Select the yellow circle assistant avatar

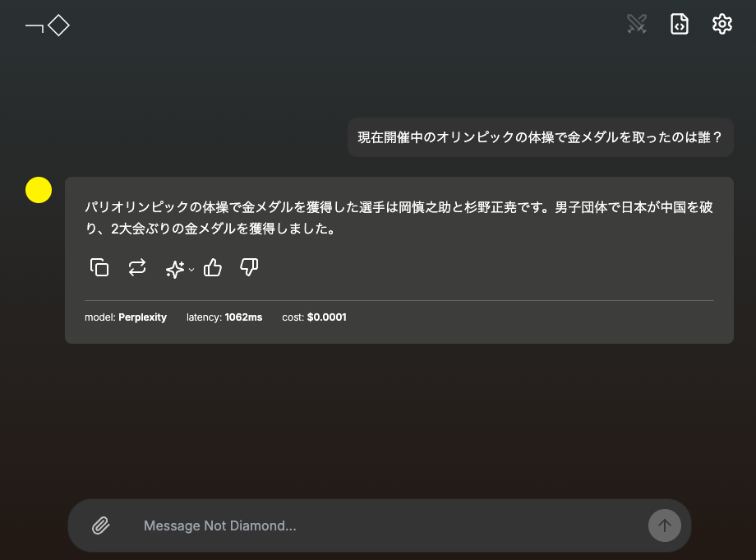click(x=39, y=190)
